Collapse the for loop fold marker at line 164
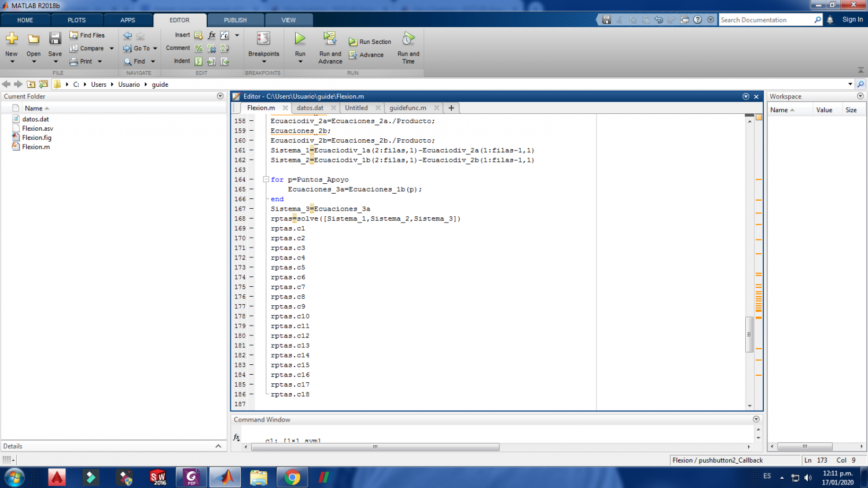868x488 pixels. [x=266, y=180]
